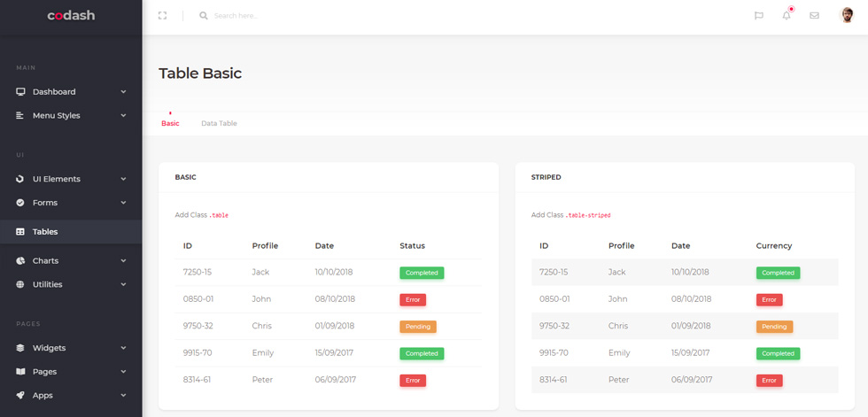Viewport: 868px width, 417px height.
Task: Click Completed badge for Jack in Striped table
Action: (x=778, y=273)
